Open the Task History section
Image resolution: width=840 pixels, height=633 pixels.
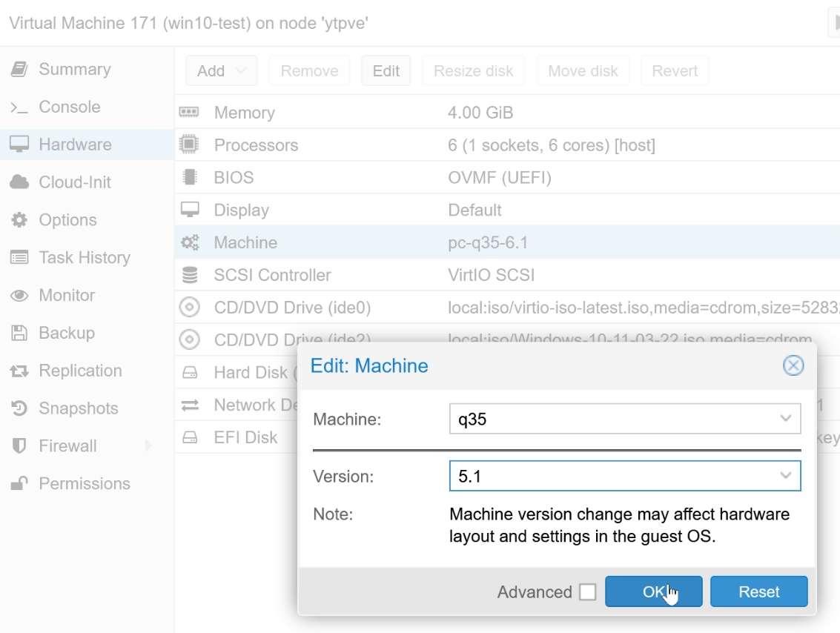coord(84,258)
